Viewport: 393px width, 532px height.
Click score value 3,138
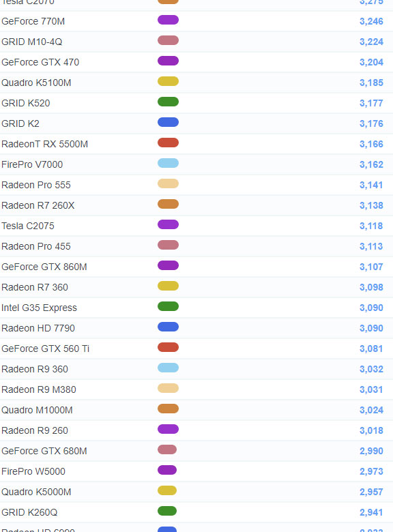pos(371,205)
